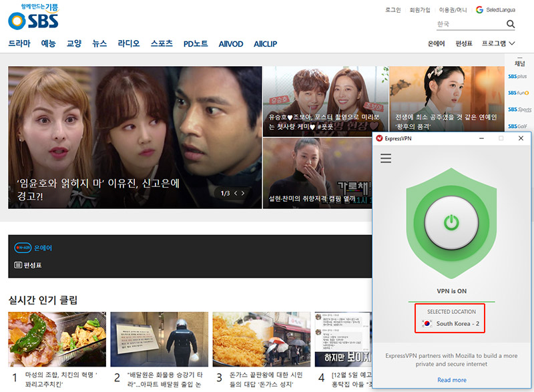This screenshot has height=392, width=534.
Task: Open the 예능 menu
Action: (48, 43)
